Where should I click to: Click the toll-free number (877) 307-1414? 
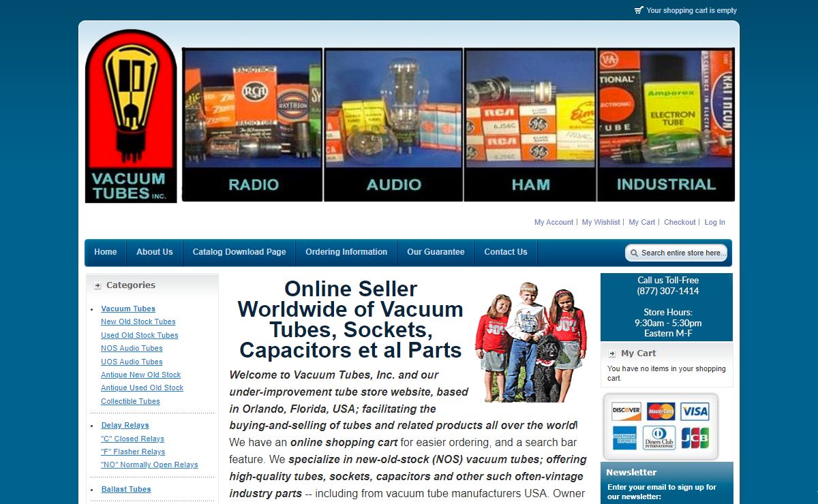668,291
